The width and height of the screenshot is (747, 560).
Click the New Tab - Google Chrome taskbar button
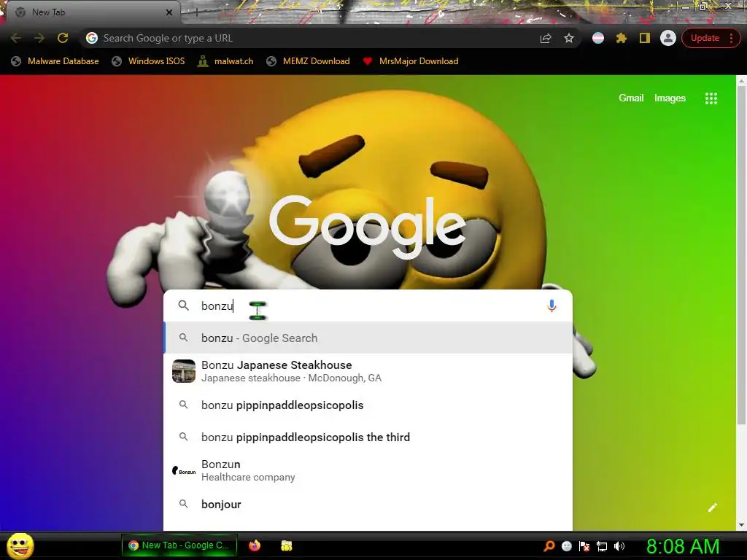tap(179, 545)
